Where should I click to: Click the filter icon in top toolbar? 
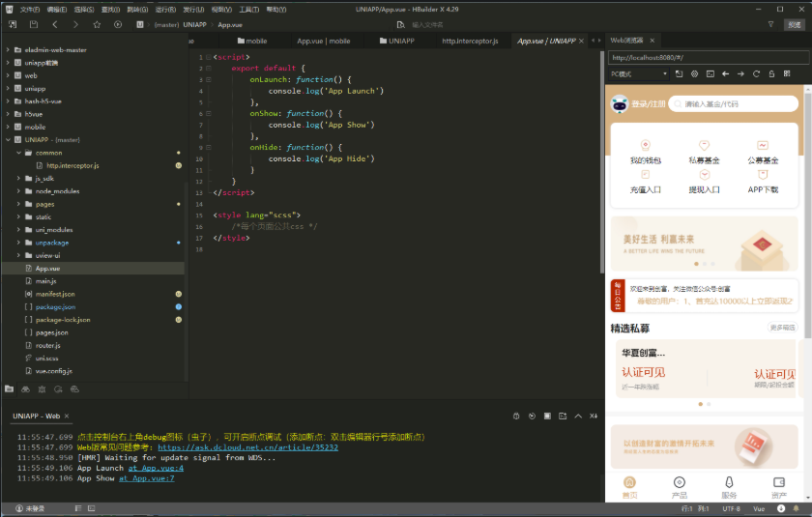pyautogui.click(x=770, y=24)
